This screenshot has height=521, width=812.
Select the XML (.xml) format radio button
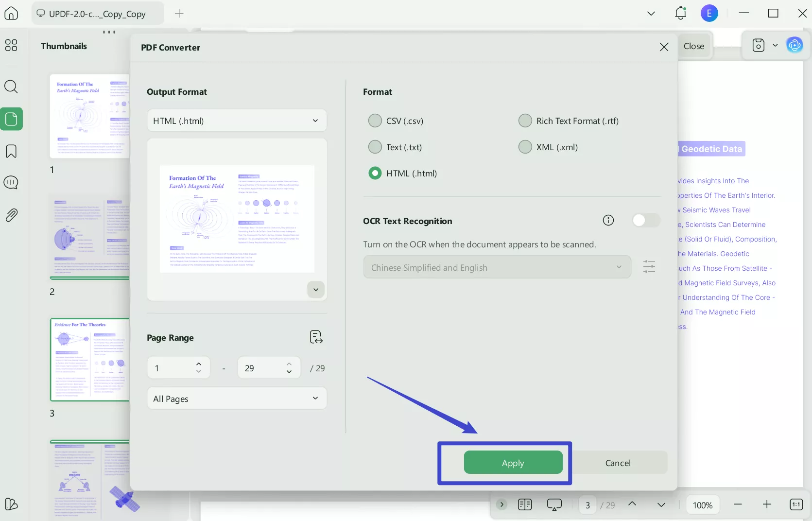(525, 147)
